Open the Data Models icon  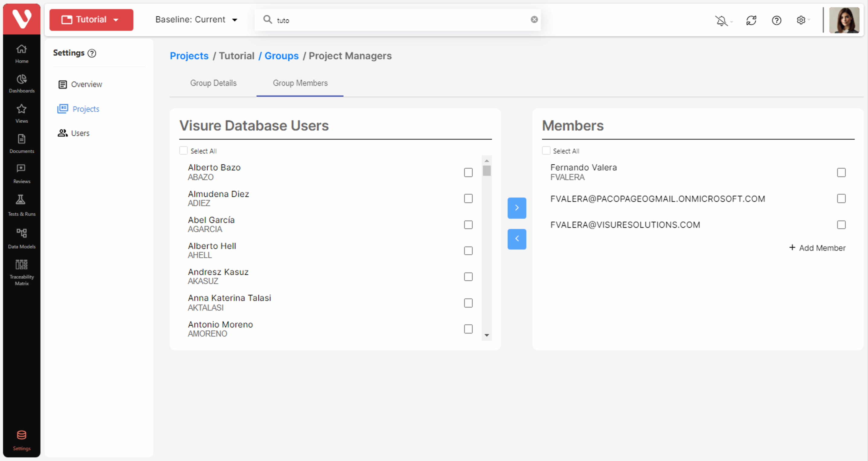click(21, 238)
